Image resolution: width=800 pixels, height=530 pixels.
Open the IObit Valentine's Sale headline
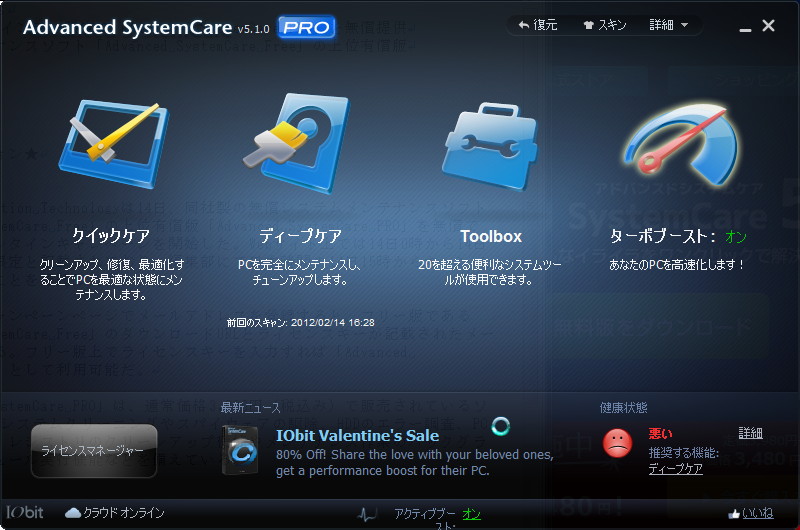[357, 436]
